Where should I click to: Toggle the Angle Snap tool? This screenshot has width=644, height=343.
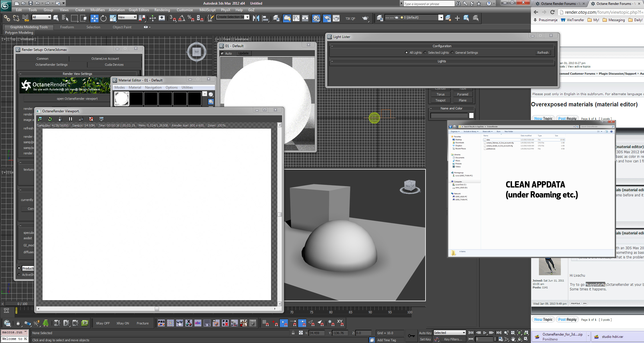(182, 18)
